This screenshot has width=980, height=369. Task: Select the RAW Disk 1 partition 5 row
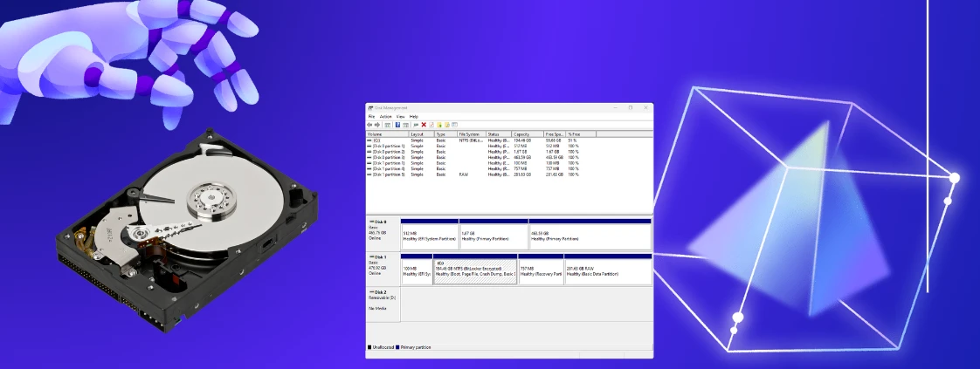[387, 174]
